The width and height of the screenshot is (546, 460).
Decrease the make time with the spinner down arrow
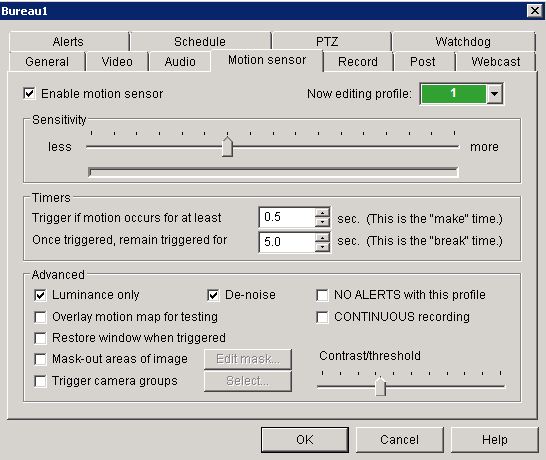click(x=322, y=222)
